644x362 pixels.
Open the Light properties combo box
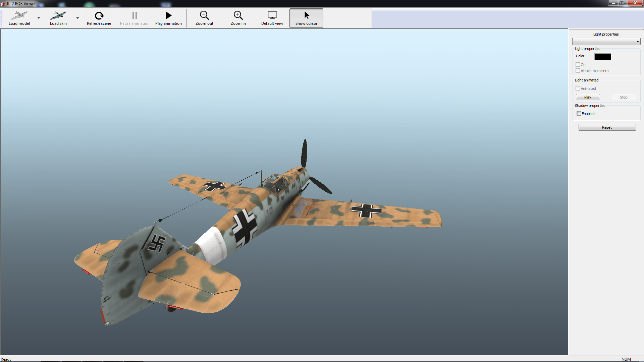tap(606, 42)
